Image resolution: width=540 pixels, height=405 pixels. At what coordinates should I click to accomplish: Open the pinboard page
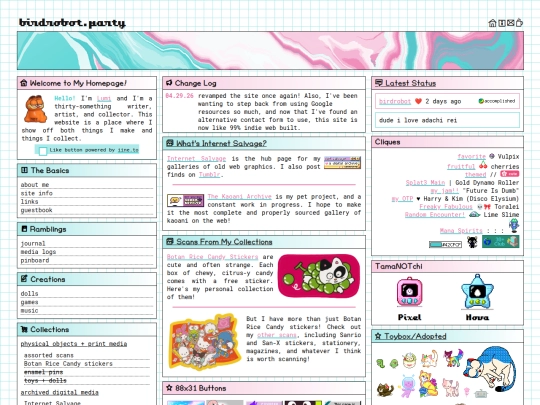(x=35, y=260)
